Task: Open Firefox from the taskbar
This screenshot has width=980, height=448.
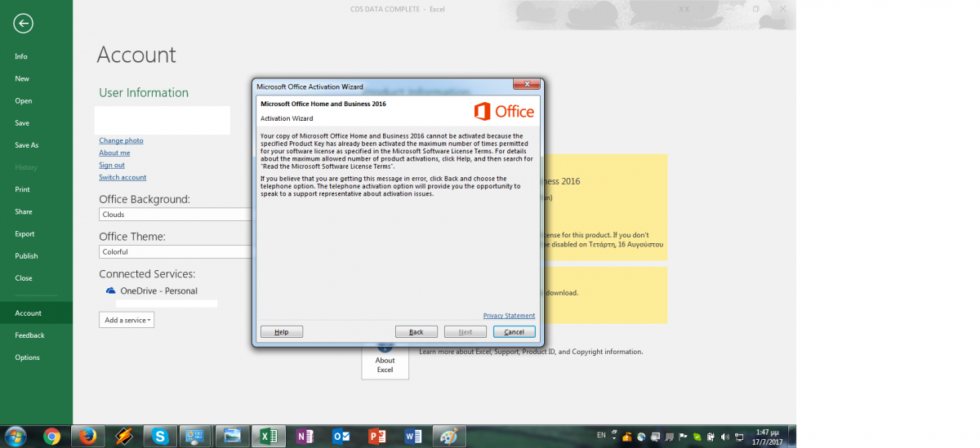Action: [x=87, y=437]
